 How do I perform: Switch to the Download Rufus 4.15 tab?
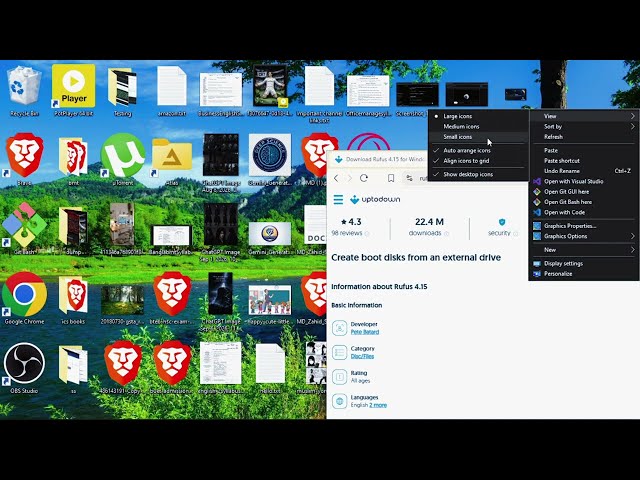pos(380,159)
